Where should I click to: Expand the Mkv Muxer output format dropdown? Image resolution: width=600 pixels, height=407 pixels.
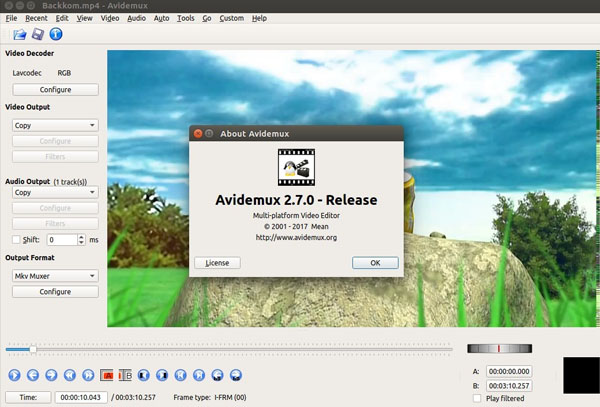coord(55,276)
